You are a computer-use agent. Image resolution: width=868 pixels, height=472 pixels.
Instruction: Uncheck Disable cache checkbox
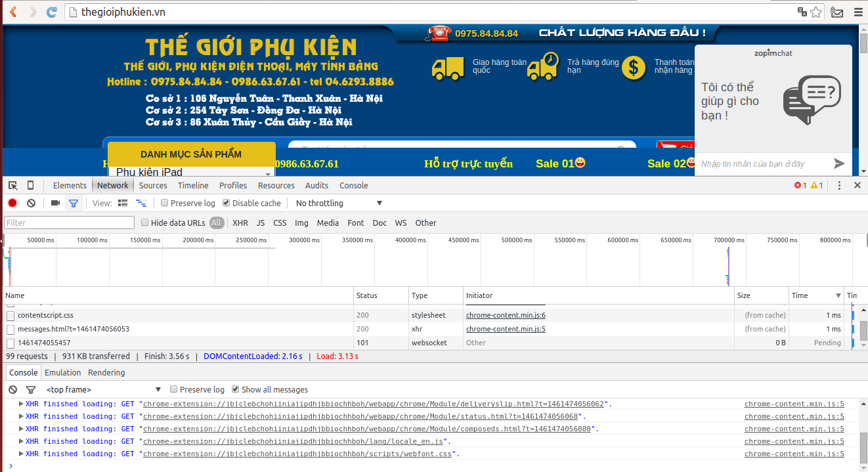227,203
